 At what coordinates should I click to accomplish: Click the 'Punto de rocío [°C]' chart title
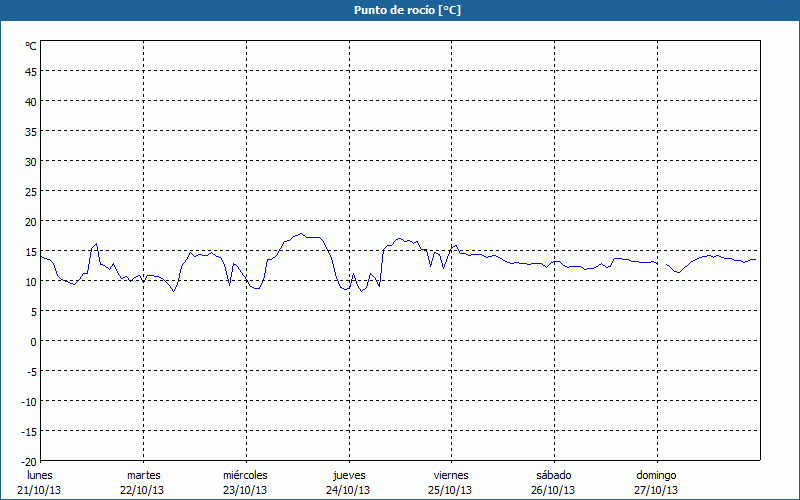pos(400,10)
